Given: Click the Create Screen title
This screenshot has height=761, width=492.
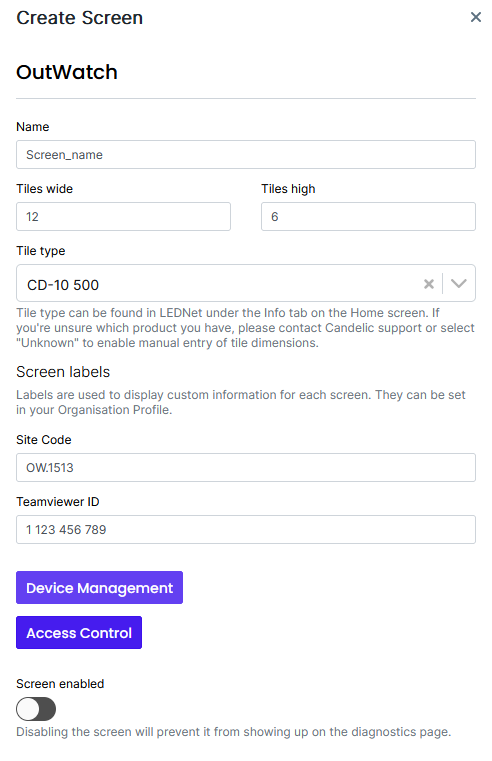Looking at the screenshot, I should [x=80, y=18].
